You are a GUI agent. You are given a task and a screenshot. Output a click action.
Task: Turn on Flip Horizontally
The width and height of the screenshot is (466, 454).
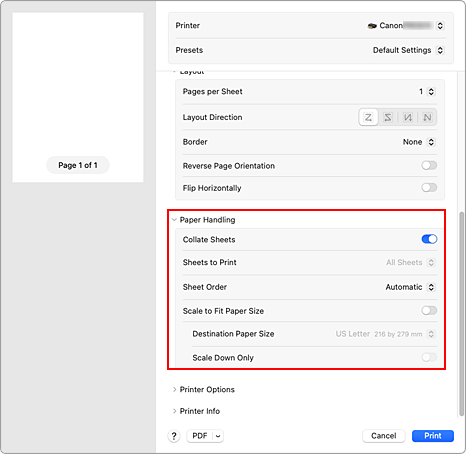429,187
